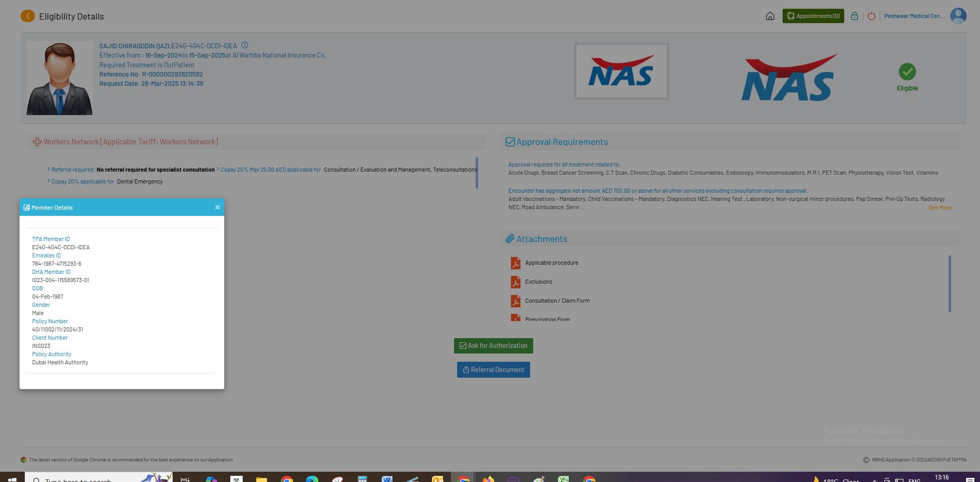Image resolution: width=980 pixels, height=482 pixels.
Task: Open the PDF icon for Applicable procedure
Action: click(x=515, y=263)
